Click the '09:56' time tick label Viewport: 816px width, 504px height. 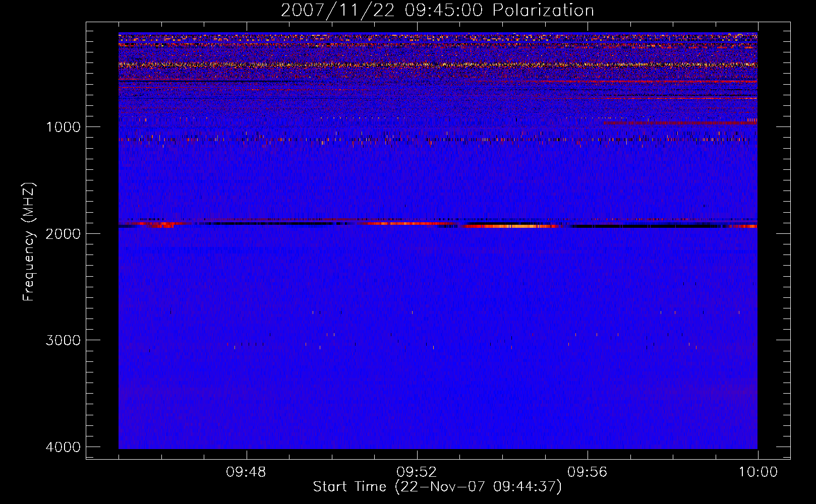pyautogui.click(x=588, y=472)
